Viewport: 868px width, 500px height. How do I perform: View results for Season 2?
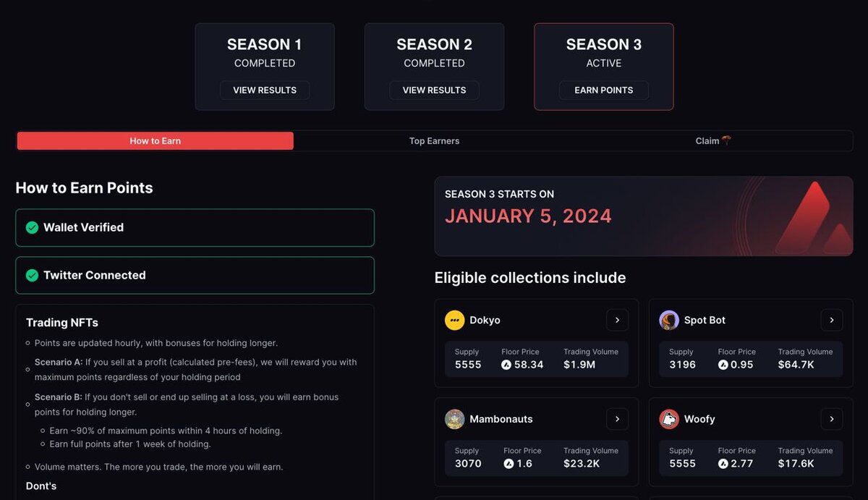tap(434, 90)
